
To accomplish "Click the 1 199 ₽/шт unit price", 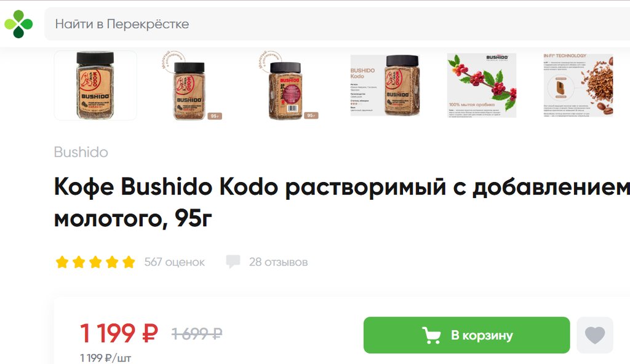I will click(x=105, y=358).
